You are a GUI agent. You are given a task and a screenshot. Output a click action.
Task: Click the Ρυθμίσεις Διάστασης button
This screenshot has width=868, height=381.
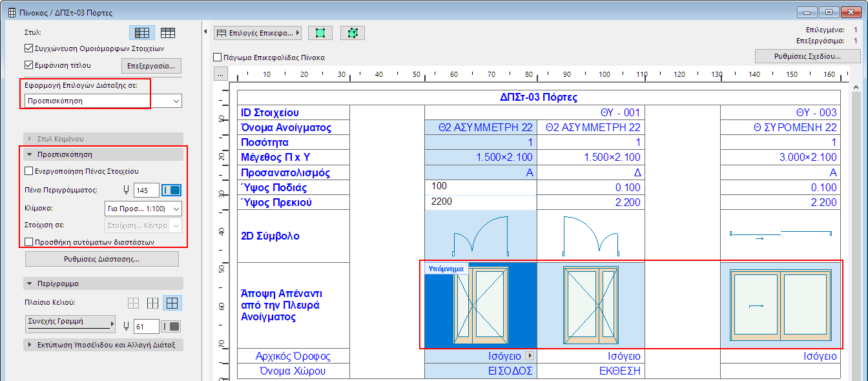[101, 259]
